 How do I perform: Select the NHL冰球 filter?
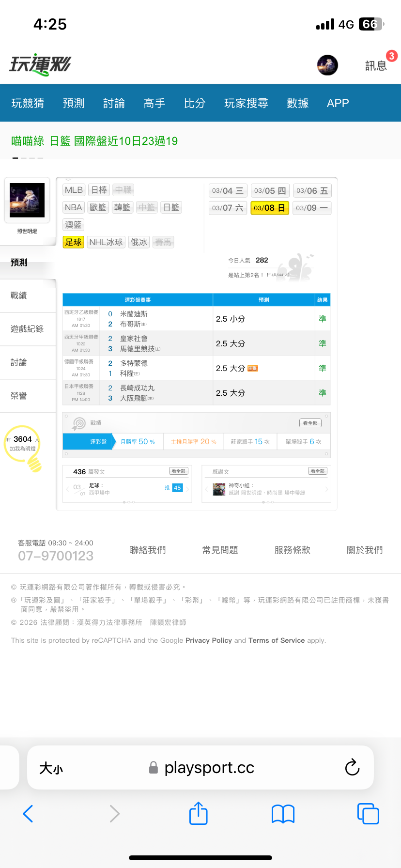pyautogui.click(x=106, y=242)
